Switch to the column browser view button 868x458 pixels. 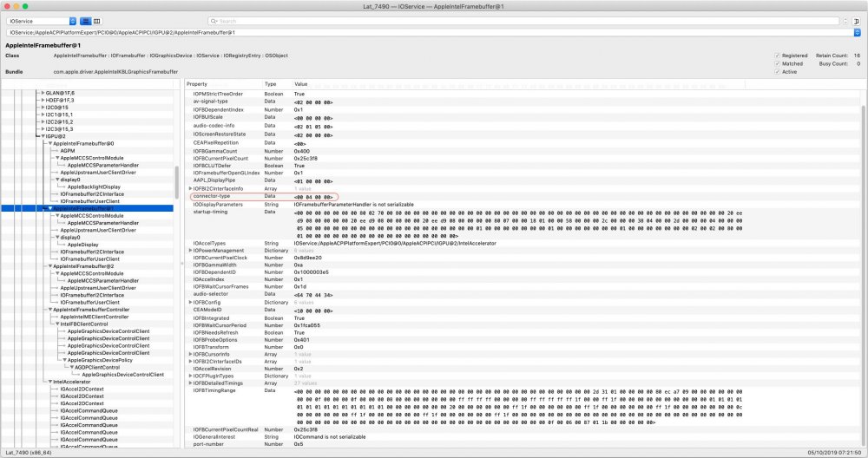click(x=96, y=20)
